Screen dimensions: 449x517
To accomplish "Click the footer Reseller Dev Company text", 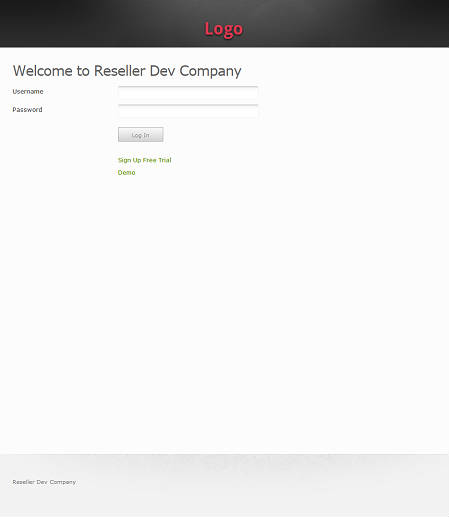I will pos(44,482).
